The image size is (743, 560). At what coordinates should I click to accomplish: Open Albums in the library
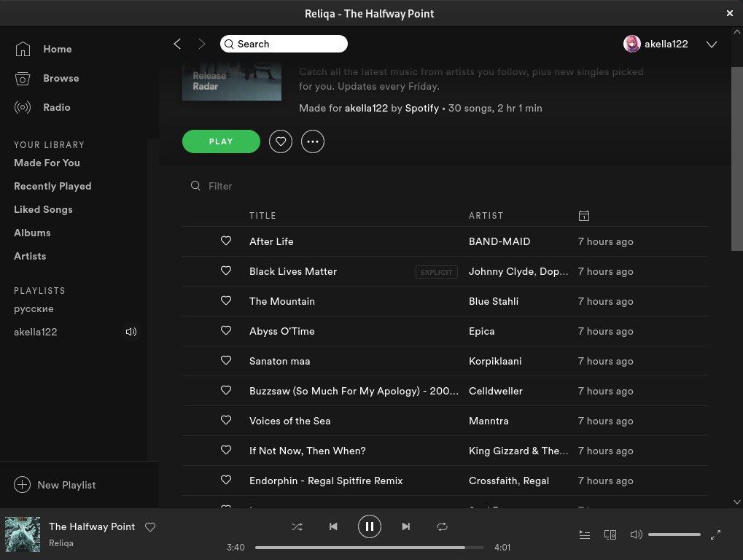[32, 233]
